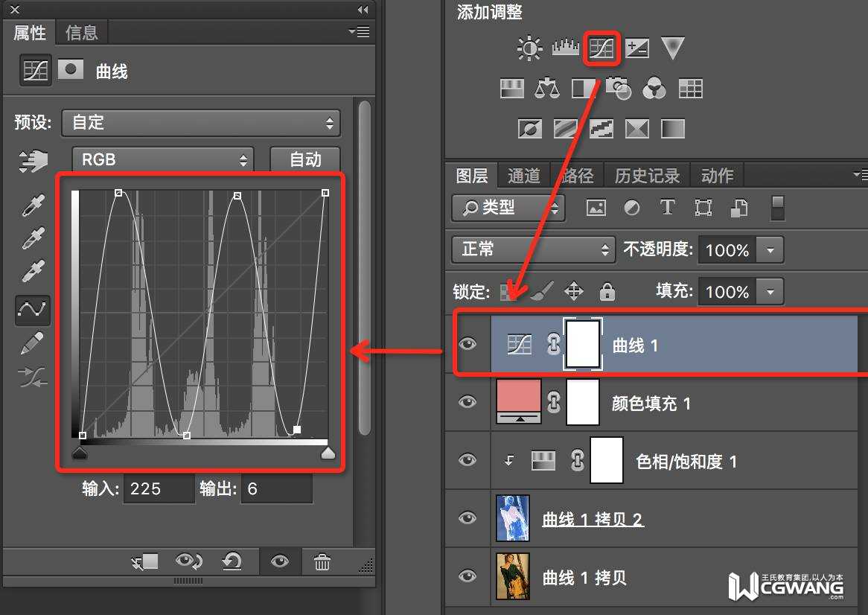Click the smooth curve values icon
This screenshot has height=615, width=868.
coord(33,377)
